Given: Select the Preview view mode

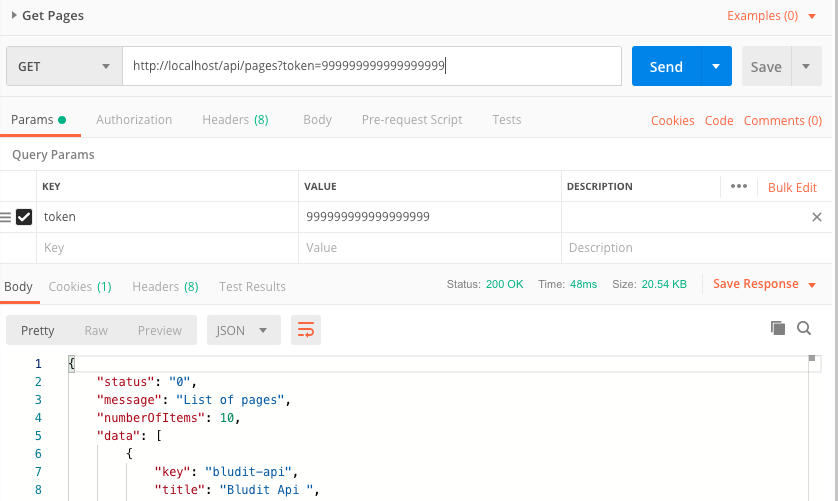Looking at the screenshot, I should coord(160,330).
